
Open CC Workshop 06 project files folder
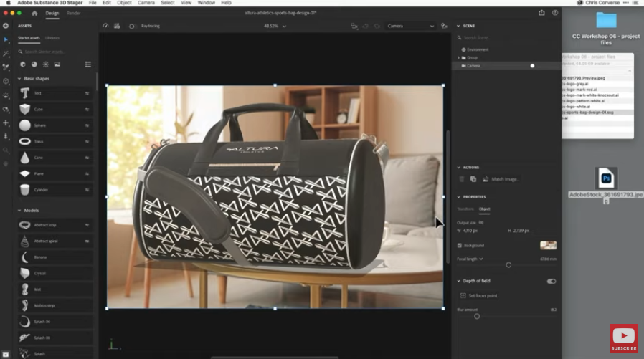coord(606,29)
